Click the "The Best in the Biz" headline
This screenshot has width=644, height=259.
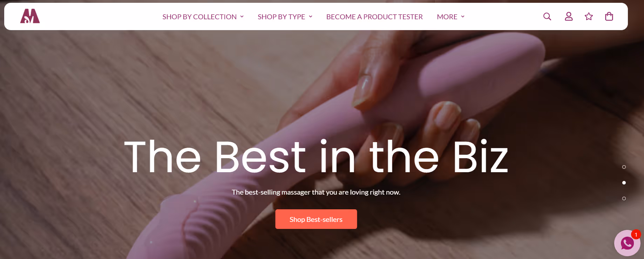click(x=316, y=157)
